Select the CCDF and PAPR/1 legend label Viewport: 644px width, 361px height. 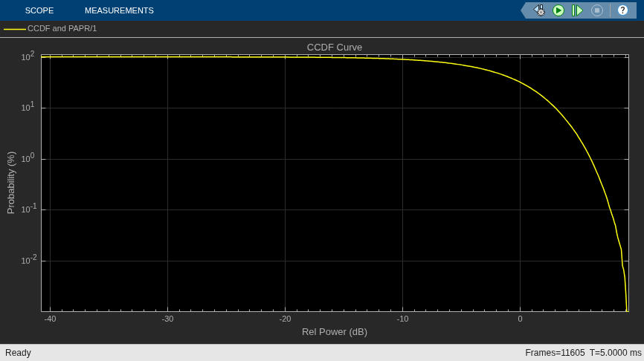62,29
